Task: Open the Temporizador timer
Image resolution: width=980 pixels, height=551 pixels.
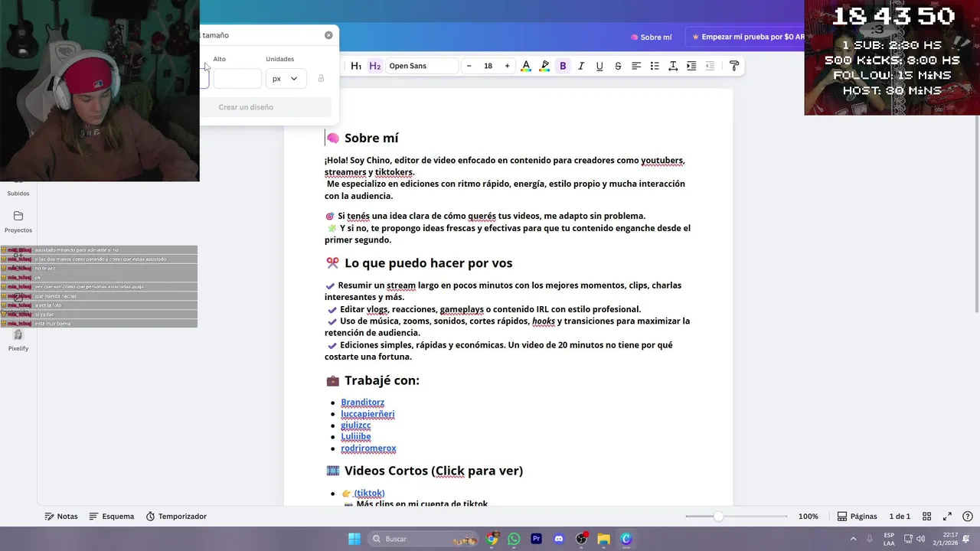Action: 176,517
